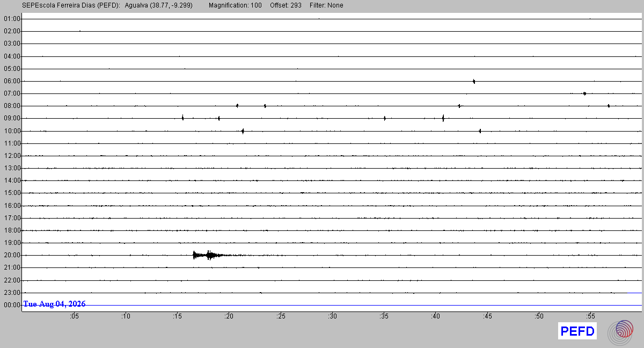Click the :55 minute axis label

coord(591,316)
